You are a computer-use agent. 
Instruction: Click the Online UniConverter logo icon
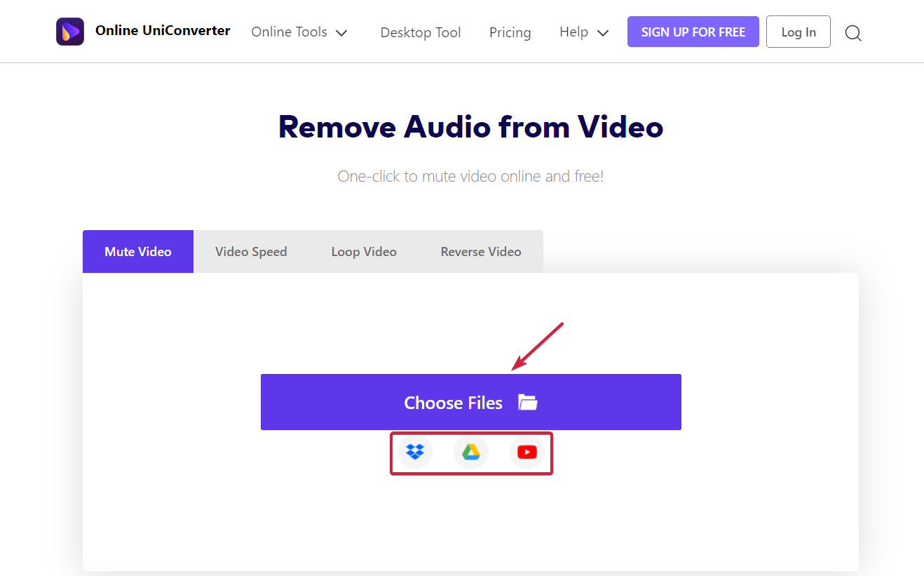point(70,32)
